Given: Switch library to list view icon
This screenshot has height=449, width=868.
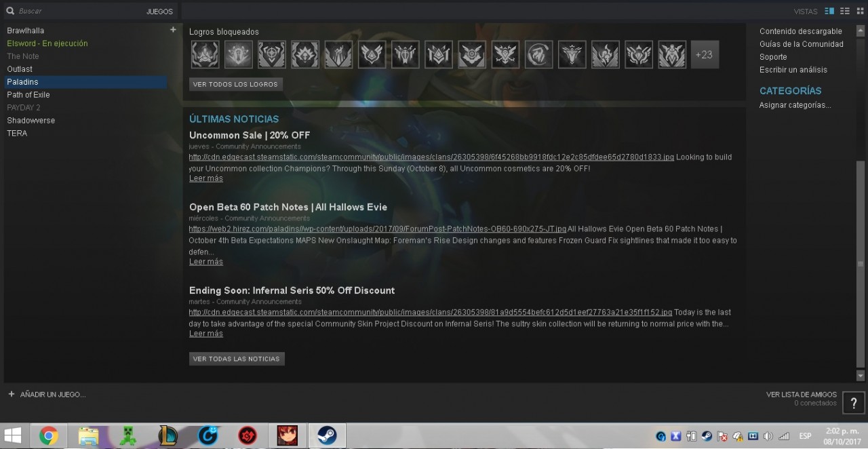Looking at the screenshot, I should [845, 11].
